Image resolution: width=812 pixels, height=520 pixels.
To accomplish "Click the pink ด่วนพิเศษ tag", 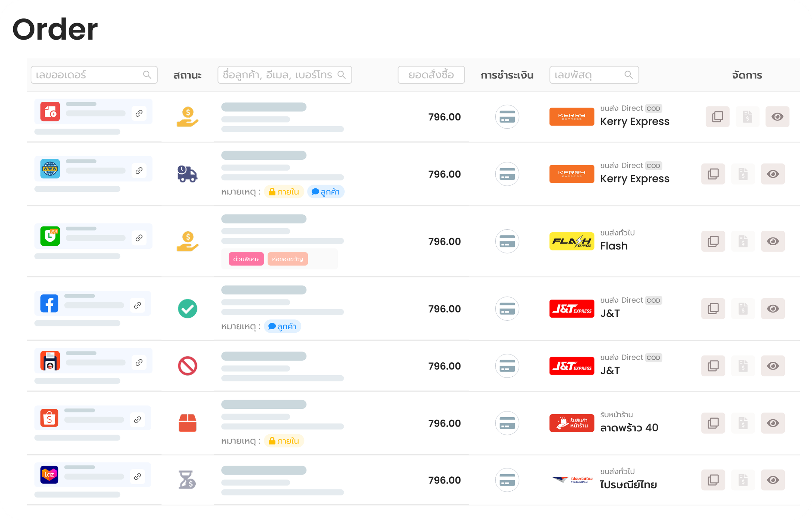I will (246, 259).
